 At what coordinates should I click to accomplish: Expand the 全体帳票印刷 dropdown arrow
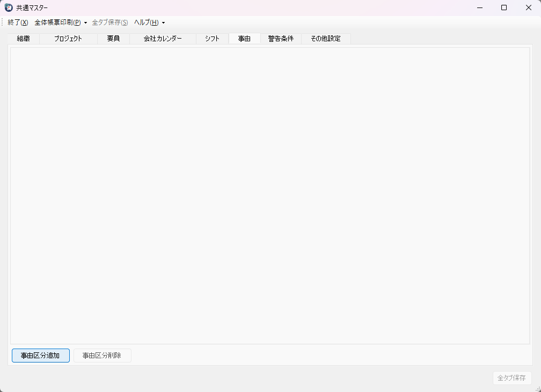[x=85, y=23]
